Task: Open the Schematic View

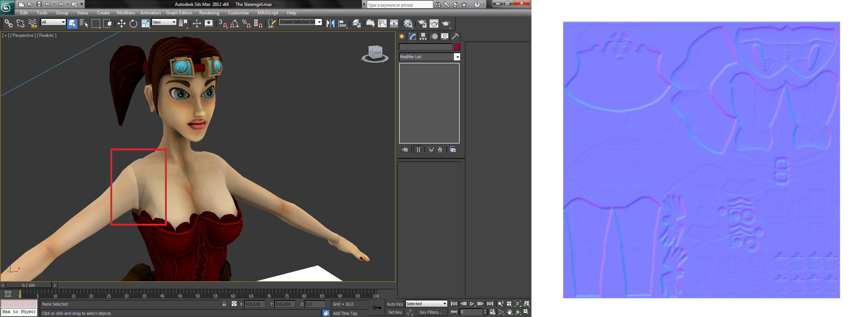Action: pyautogui.click(x=394, y=24)
